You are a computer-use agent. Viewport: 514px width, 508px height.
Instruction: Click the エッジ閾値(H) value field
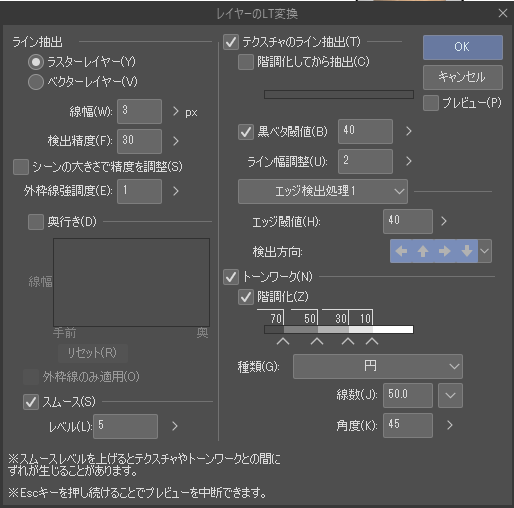tap(408, 221)
